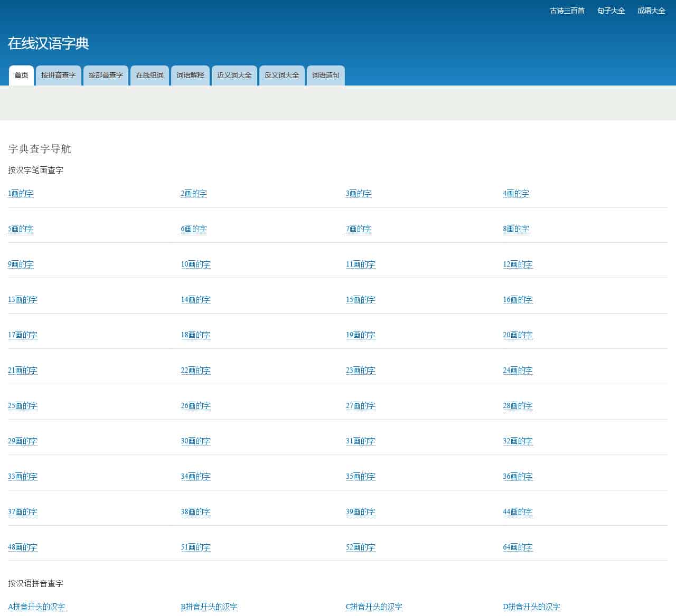Switch to the 词语解释 tab

click(190, 75)
